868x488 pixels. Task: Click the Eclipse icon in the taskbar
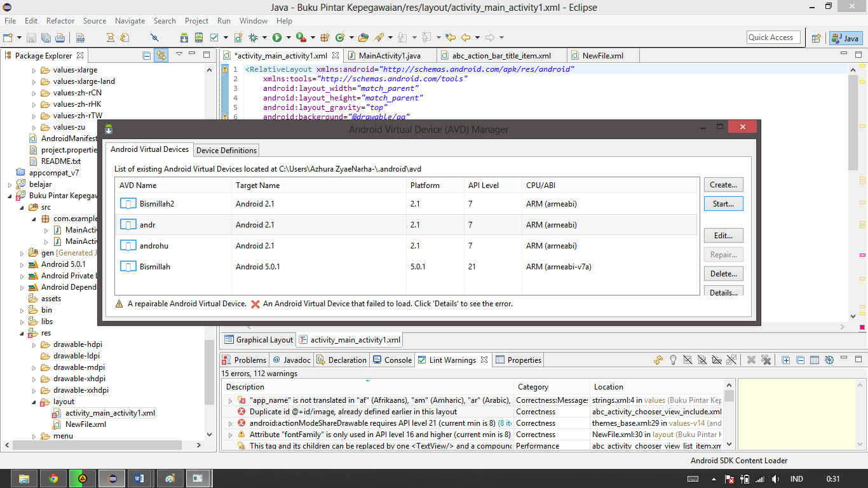tap(112, 478)
